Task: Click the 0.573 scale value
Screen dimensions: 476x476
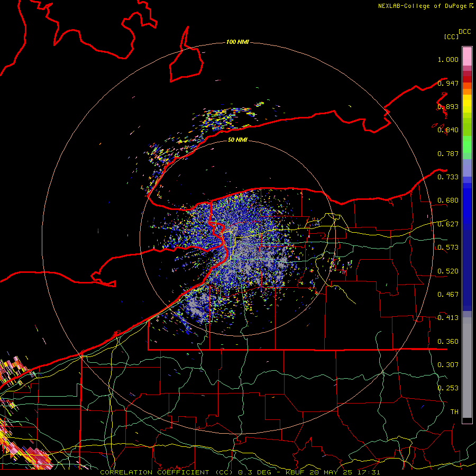Action: tap(448, 248)
